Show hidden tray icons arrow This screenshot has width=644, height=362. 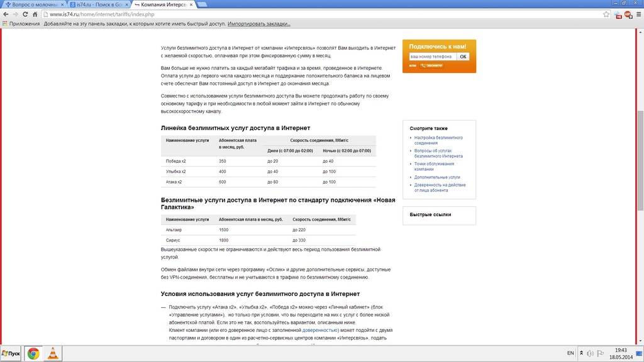point(581,353)
